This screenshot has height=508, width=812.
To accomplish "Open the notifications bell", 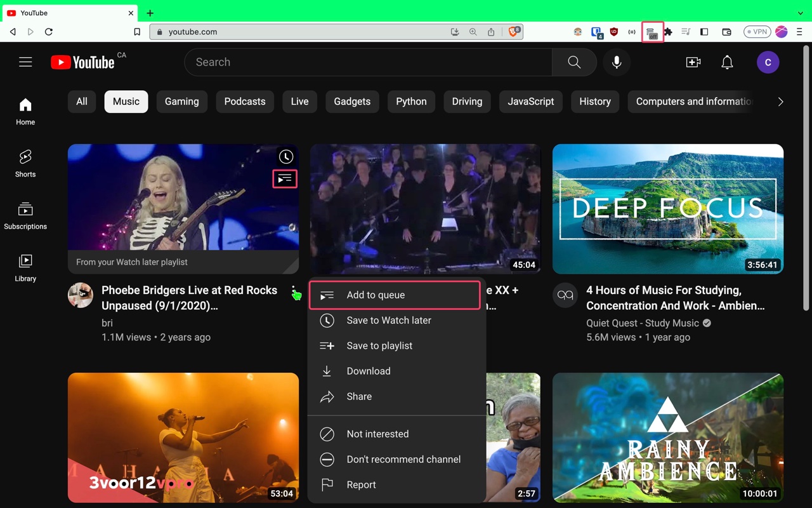I will point(727,62).
